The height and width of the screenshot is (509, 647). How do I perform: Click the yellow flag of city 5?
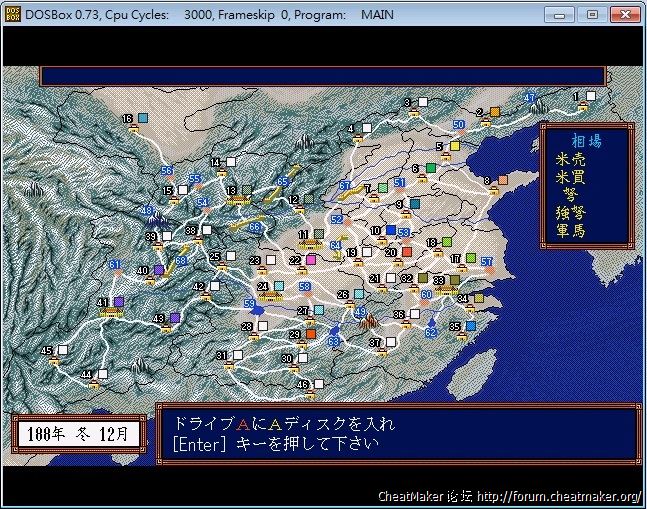[x=455, y=146]
